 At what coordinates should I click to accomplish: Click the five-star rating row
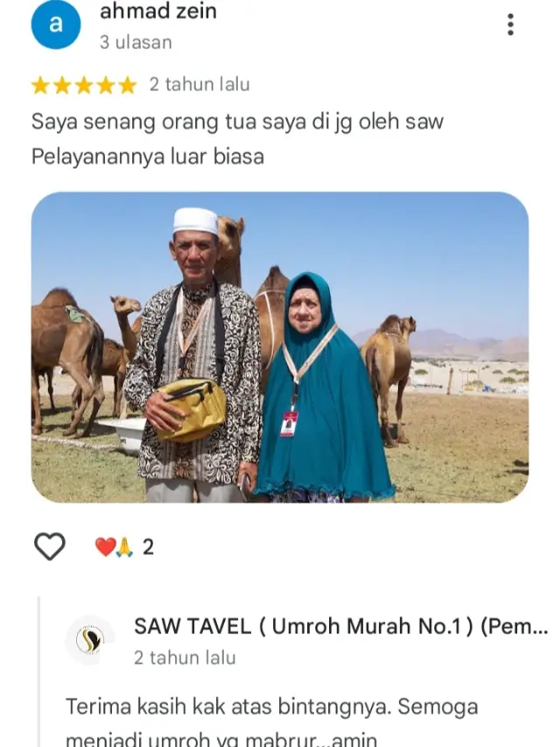pos(84,85)
